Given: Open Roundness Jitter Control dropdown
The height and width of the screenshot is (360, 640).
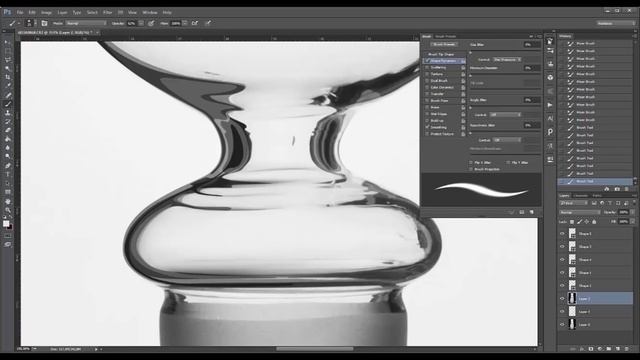Looking at the screenshot, I should pos(507,140).
